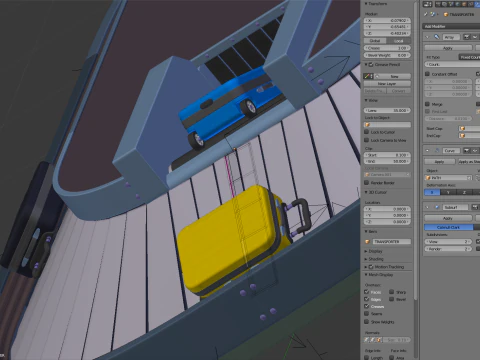
Task: Select Y deformation axis
Action: pyautogui.click(x=448, y=192)
